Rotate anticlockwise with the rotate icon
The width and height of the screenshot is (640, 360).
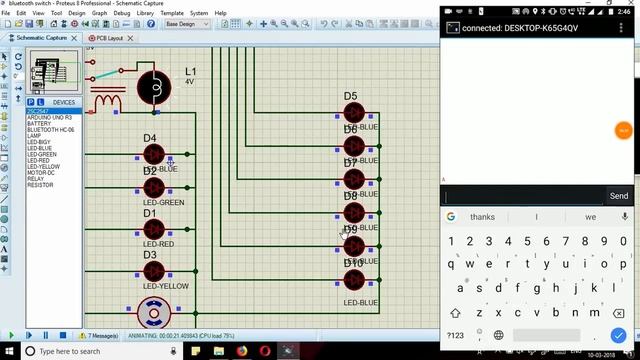click(18, 67)
